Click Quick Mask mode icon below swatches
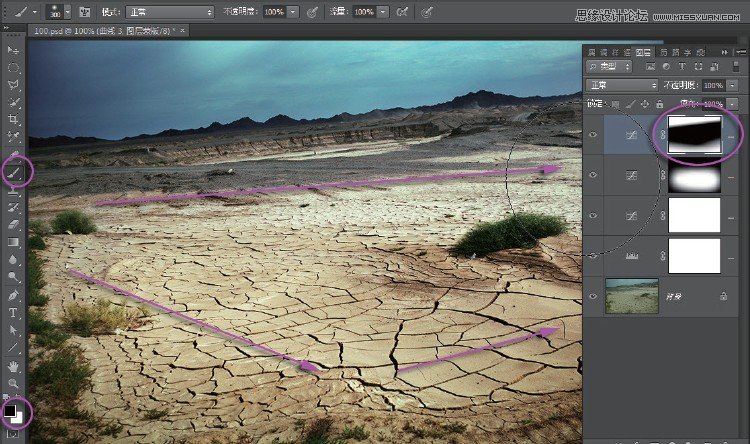The width and height of the screenshot is (750, 444). point(12,434)
